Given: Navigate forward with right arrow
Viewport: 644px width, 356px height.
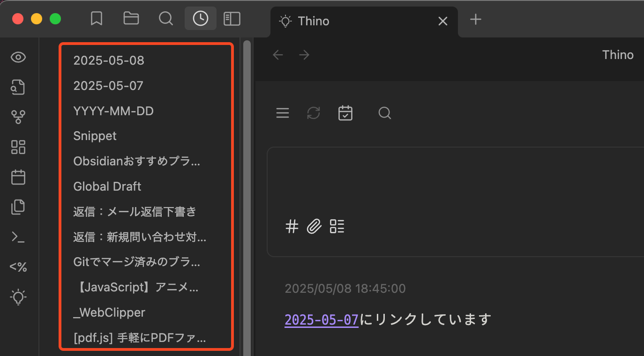Looking at the screenshot, I should pyautogui.click(x=304, y=55).
